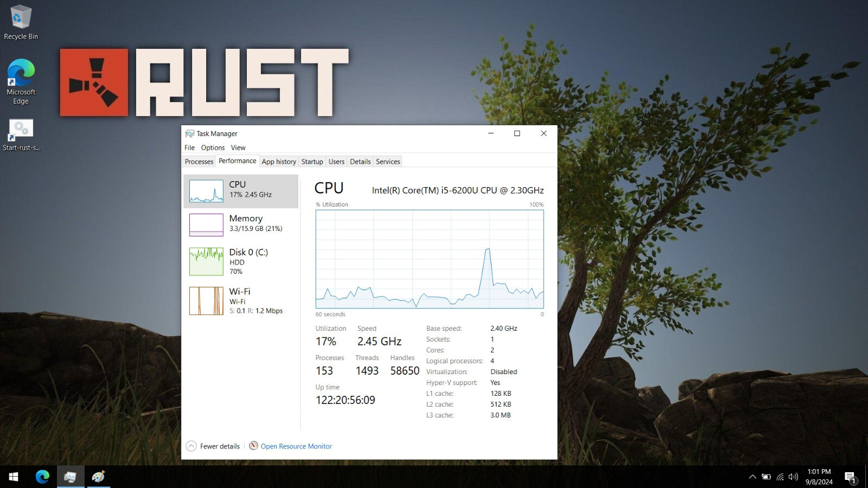Click the 2.45 GHz speed value

click(x=379, y=342)
